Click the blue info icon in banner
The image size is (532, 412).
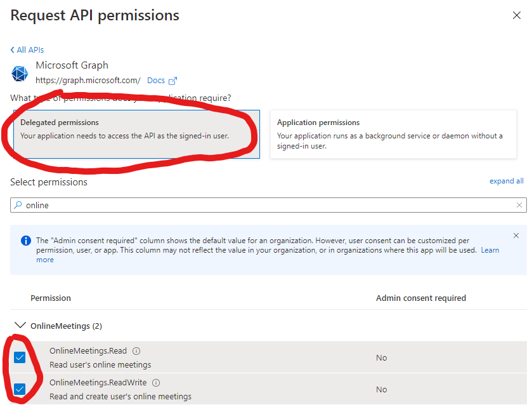pos(26,241)
